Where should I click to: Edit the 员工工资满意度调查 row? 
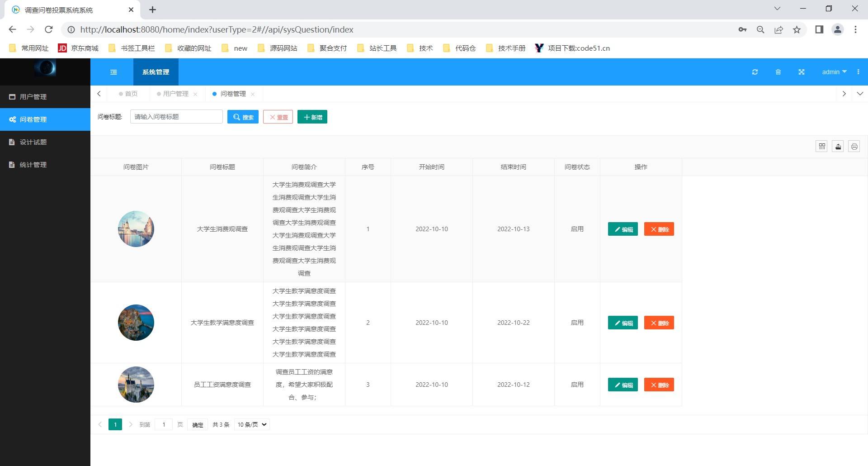[x=623, y=385]
